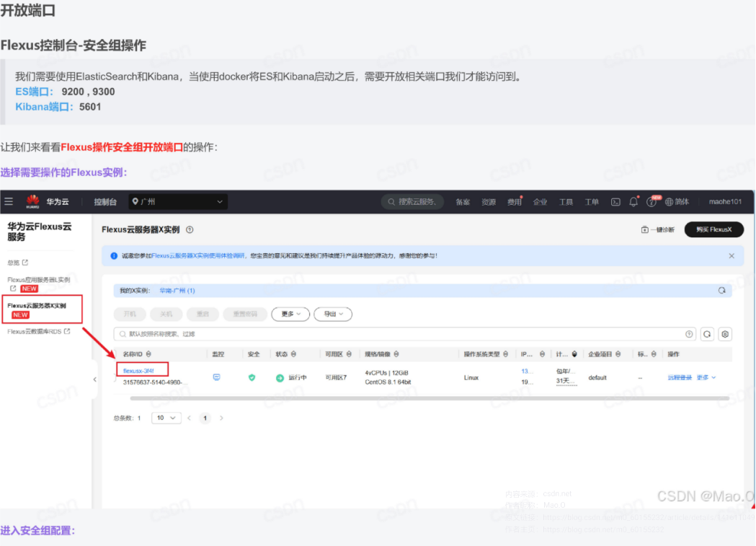Image resolution: width=756 pixels, height=546 pixels.
Task: Click the globe language icon beside 简体
Action: 670,202
